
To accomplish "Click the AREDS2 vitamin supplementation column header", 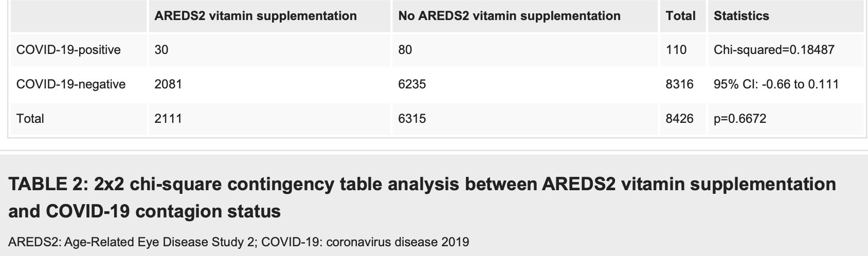I will pyautogui.click(x=256, y=16).
